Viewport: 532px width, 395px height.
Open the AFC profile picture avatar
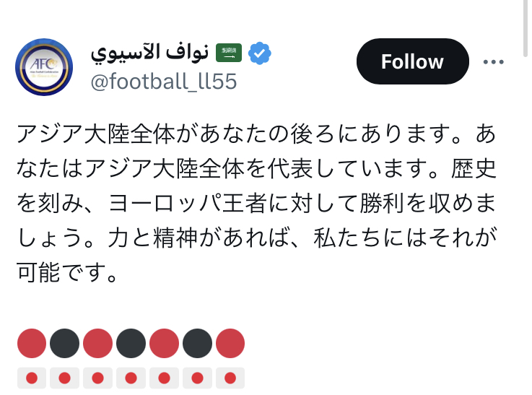pyautogui.click(x=44, y=67)
